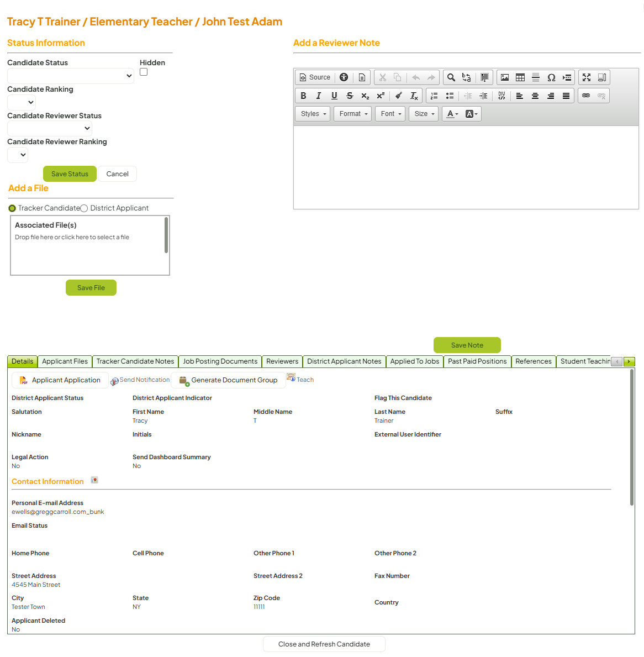Select the District Applicant radio button

tap(84, 208)
